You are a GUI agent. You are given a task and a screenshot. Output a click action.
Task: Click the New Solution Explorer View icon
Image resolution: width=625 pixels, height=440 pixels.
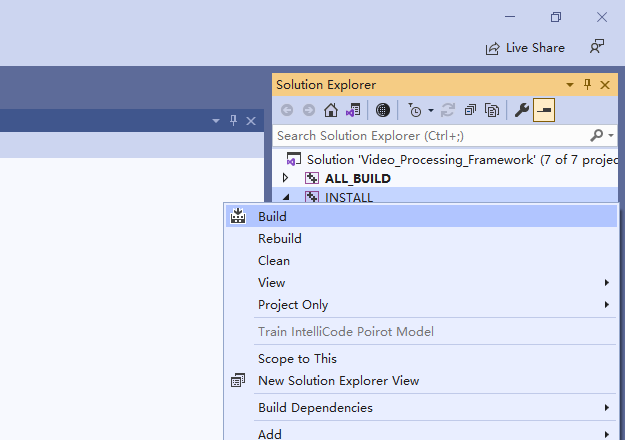tap(238, 380)
